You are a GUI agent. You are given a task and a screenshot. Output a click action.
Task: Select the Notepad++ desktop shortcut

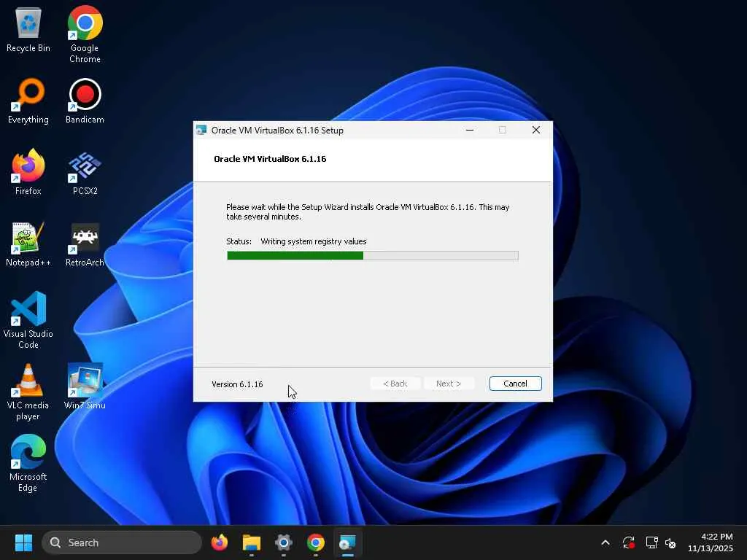pyautogui.click(x=28, y=244)
